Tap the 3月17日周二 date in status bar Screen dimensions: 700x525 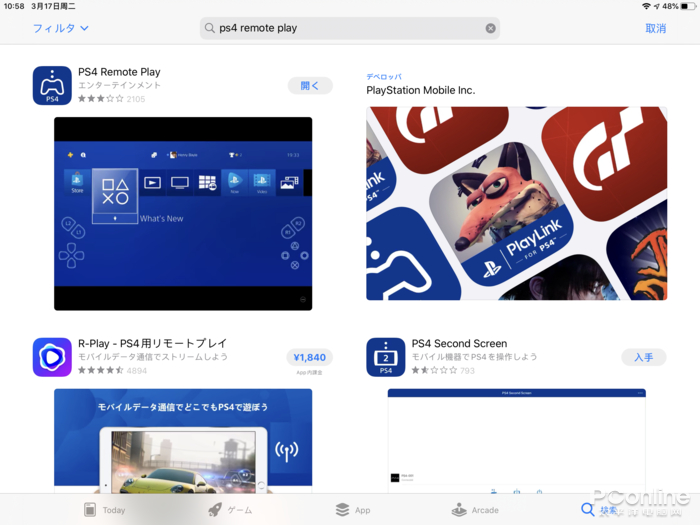click(x=53, y=6)
